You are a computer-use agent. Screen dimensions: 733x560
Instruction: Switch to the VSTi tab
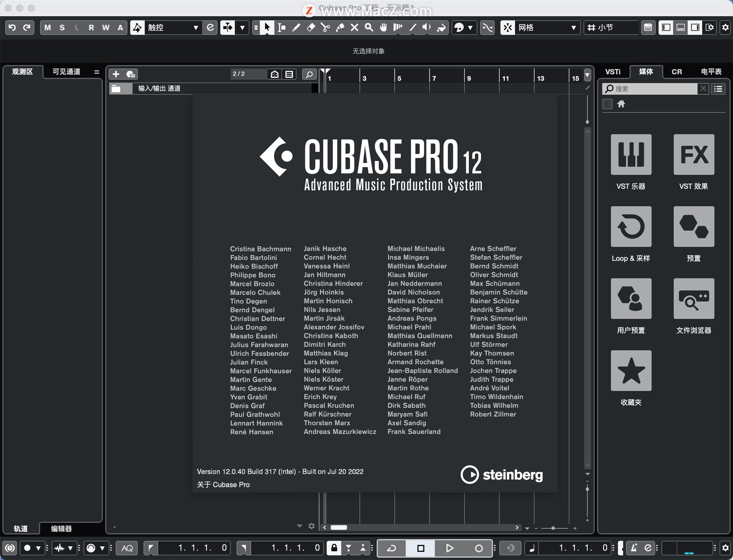click(x=613, y=72)
